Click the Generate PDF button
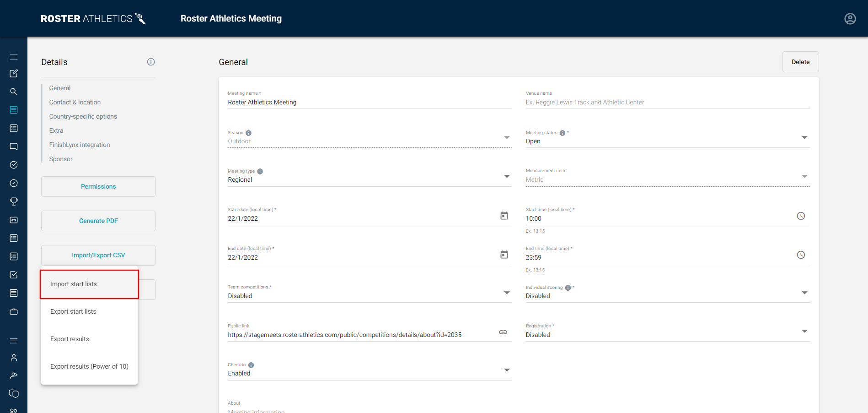Screen dimensions: 868x413 click(x=98, y=221)
